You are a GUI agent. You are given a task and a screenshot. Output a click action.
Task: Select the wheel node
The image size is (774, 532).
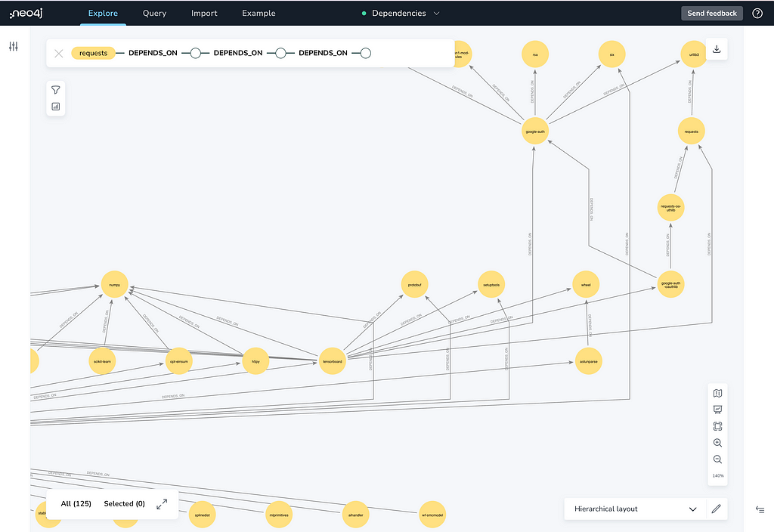586,284
